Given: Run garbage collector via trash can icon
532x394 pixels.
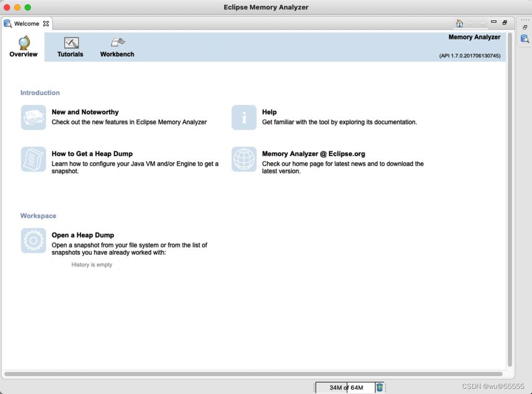Looking at the screenshot, I should tap(380, 387).
